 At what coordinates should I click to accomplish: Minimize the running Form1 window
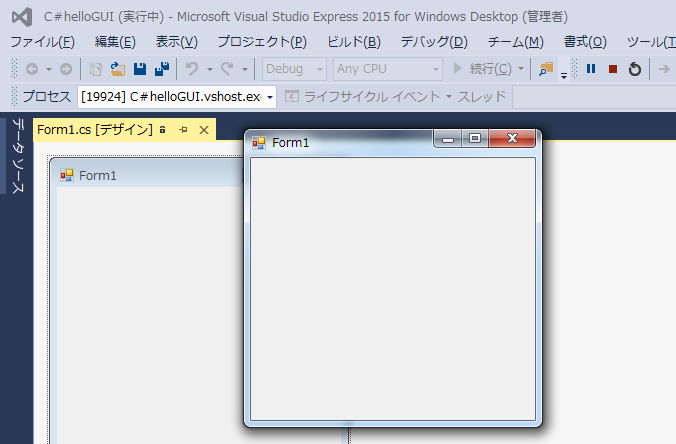pyautogui.click(x=448, y=138)
